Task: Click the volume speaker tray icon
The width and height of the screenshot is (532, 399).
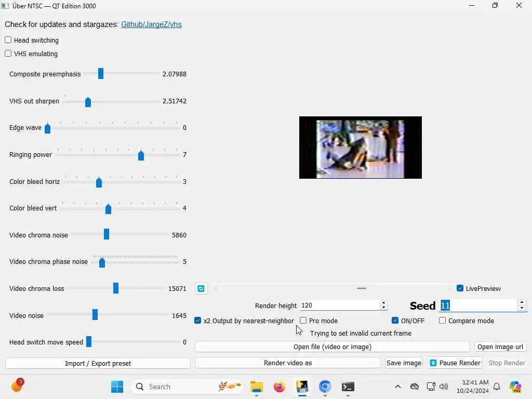Action: pyautogui.click(x=444, y=387)
